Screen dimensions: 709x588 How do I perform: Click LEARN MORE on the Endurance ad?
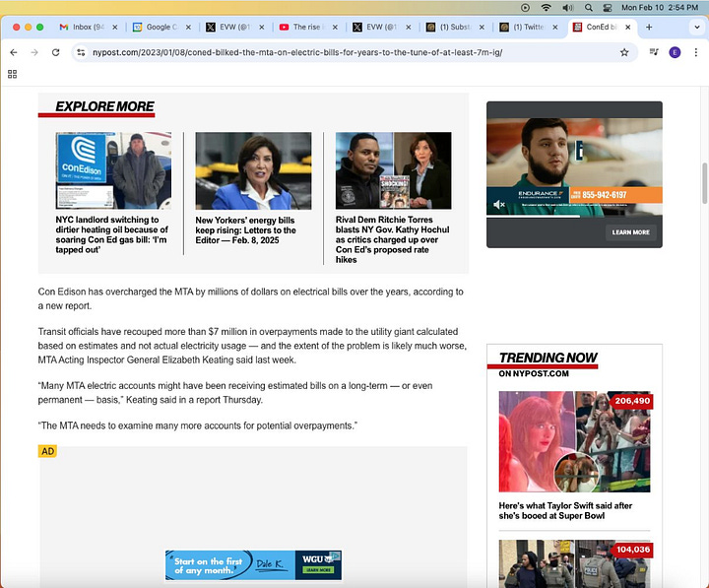[x=631, y=232]
